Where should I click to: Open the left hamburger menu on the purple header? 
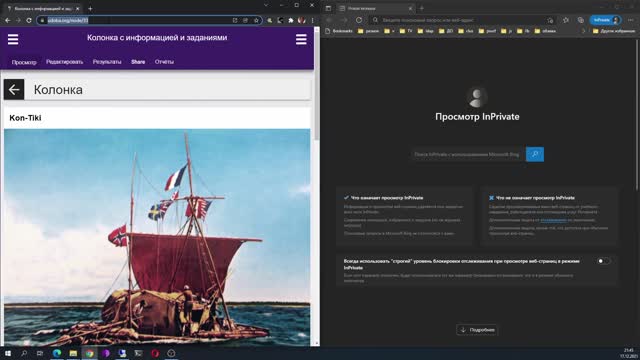pyautogui.click(x=13, y=39)
